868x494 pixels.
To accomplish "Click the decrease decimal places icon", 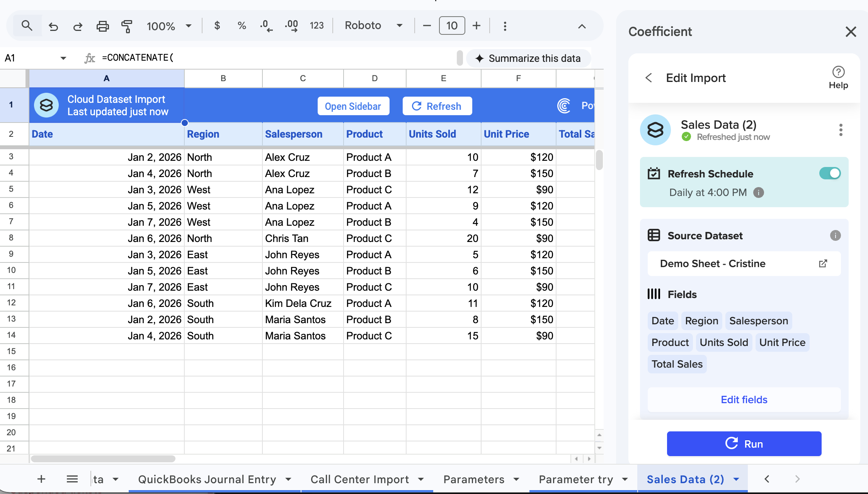I will [266, 26].
